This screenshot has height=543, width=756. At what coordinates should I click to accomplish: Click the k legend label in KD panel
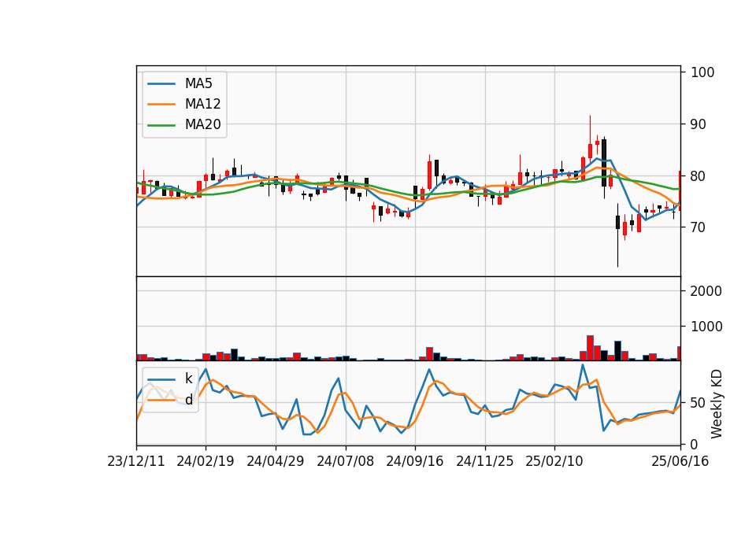(188, 379)
